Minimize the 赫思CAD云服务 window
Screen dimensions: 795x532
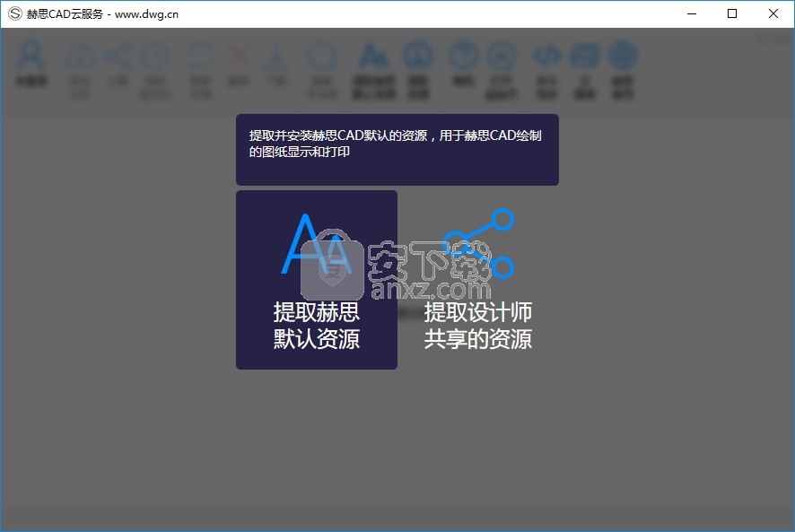692,13
